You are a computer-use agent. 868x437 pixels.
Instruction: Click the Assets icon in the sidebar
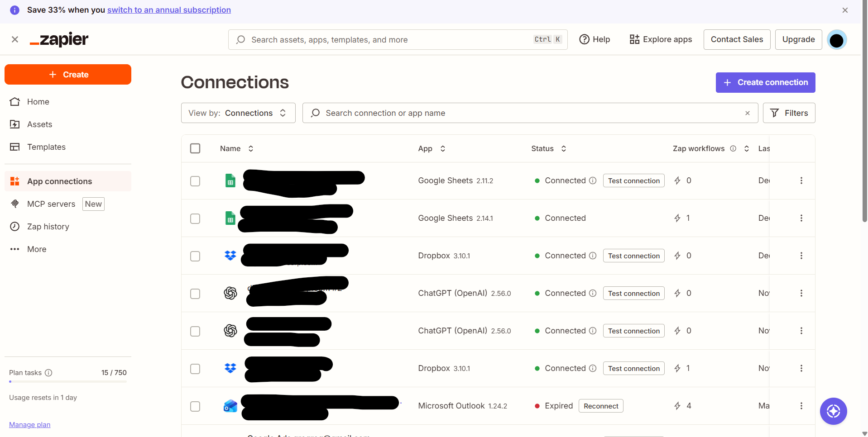15,124
